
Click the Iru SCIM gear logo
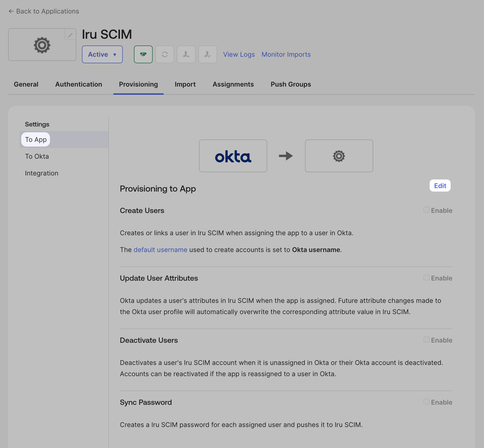pyautogui.click(x=42, y=45)
